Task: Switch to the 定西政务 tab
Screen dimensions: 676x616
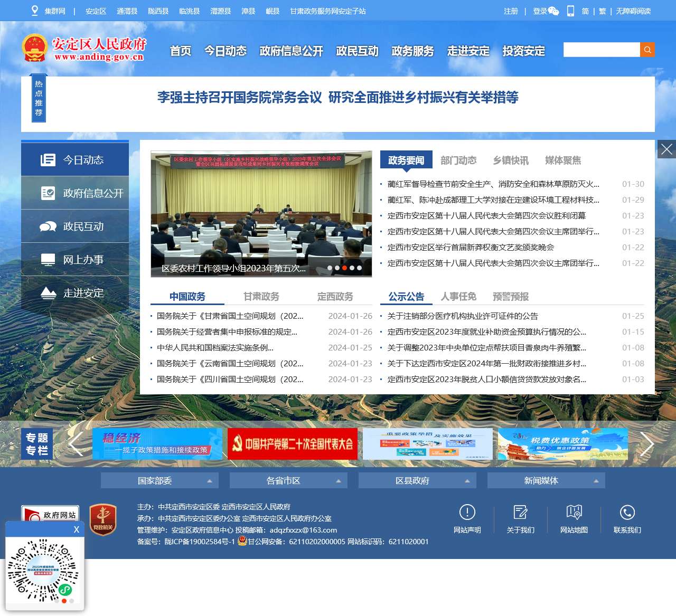Action: coord(335,297)
